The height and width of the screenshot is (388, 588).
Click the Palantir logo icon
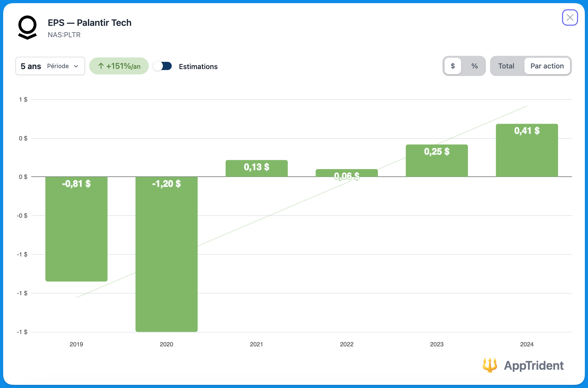tap(27, 27)
